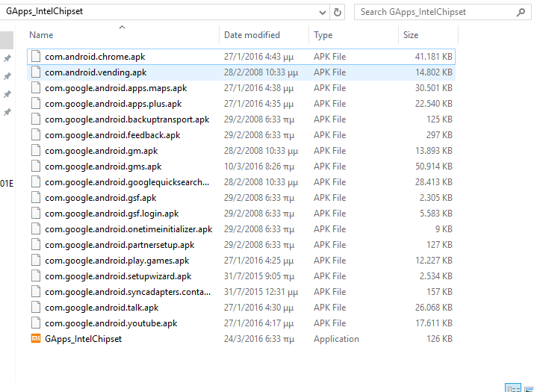Click the com.google.android.gms.apk file icon
The image size is (534, 392).
point(36,167)
